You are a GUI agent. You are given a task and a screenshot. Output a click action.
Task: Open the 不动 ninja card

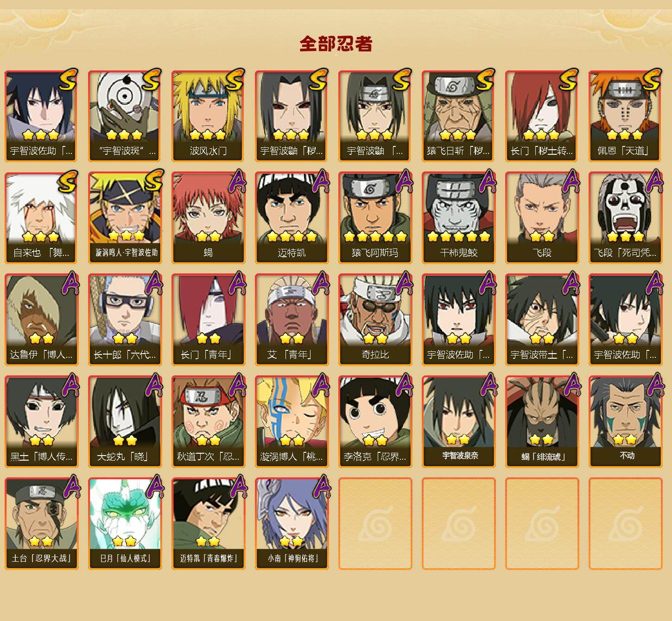click(x=625, y=422)
